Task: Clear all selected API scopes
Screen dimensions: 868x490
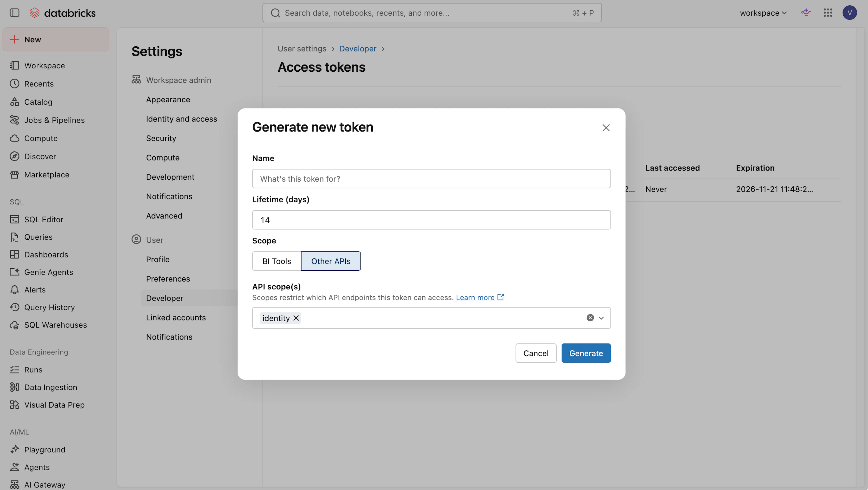Action: tap(590, 318)
